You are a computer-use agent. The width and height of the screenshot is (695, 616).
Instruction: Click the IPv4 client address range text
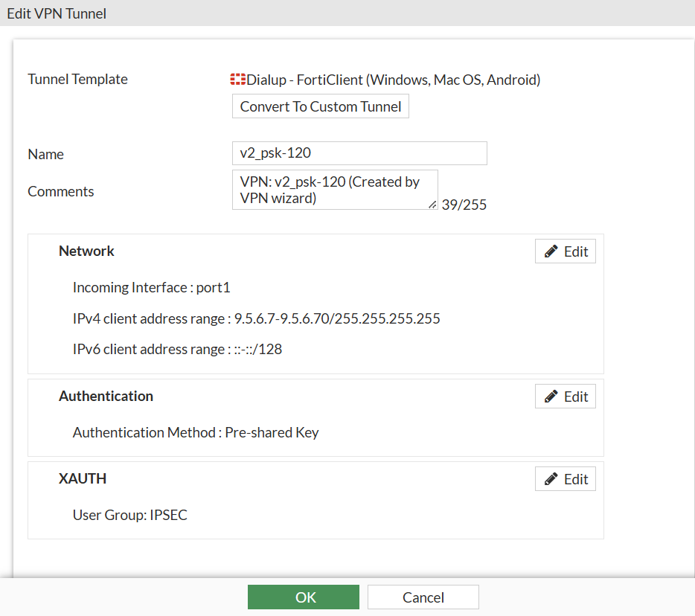(x=256, y=319)
